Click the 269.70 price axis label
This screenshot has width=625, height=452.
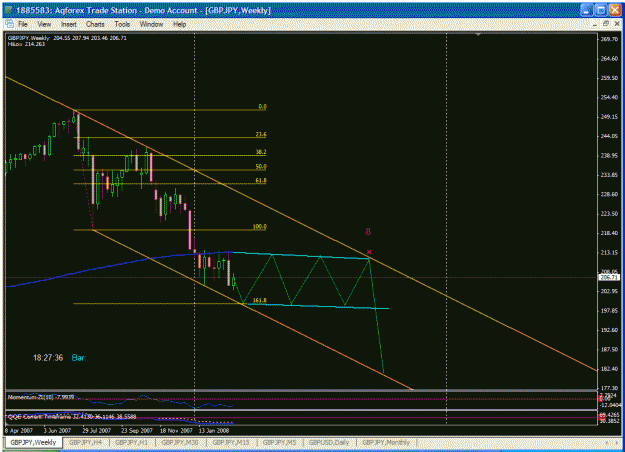coord(609,39)
